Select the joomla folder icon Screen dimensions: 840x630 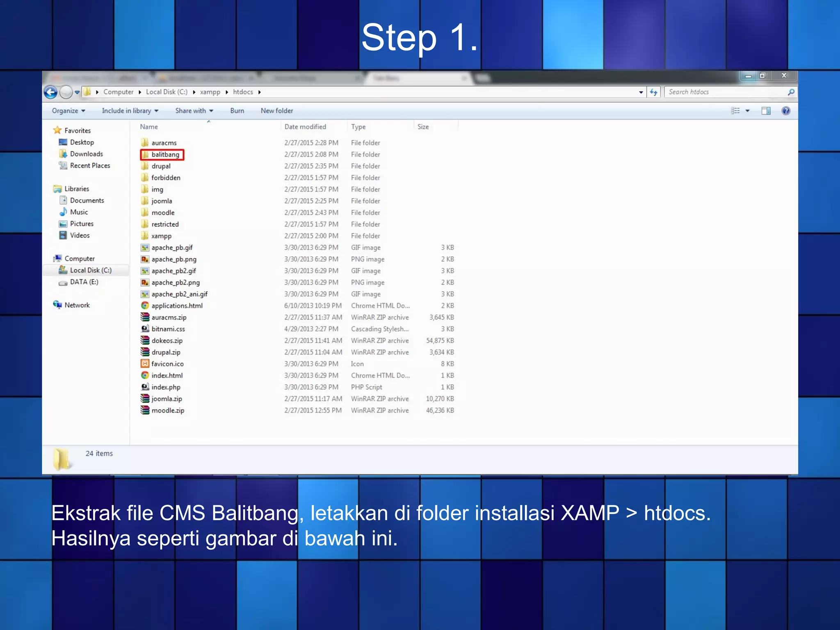145,201
